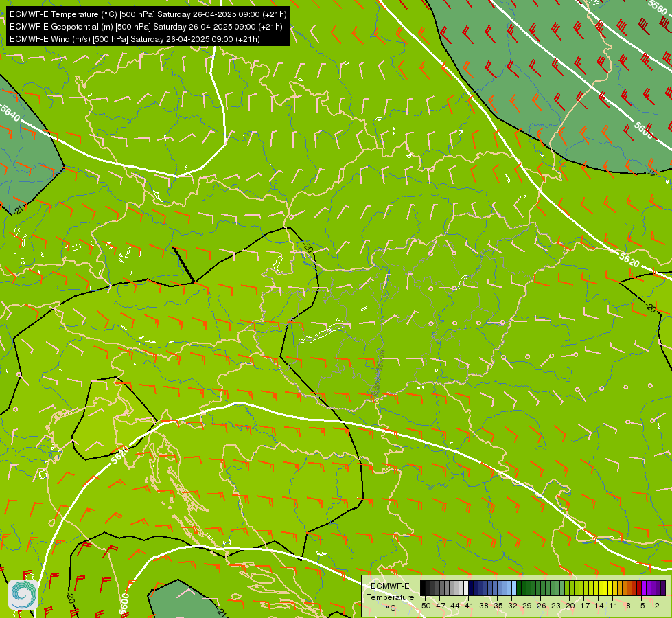Click the -23 legend tick label
Image resolution: width=672 pixels, height=618 pixels.
555,606
